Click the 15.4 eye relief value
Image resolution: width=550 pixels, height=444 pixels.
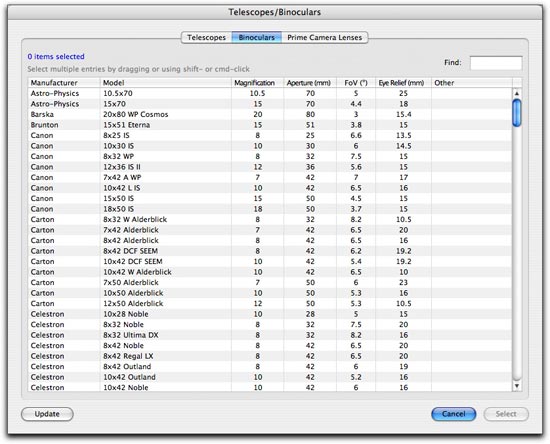click(x=404, y=114)
